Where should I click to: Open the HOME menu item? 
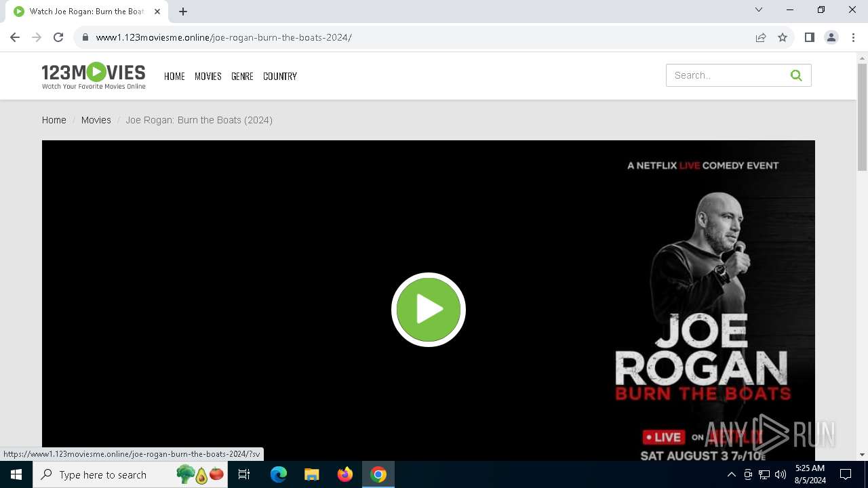click(x=174, y=76)
